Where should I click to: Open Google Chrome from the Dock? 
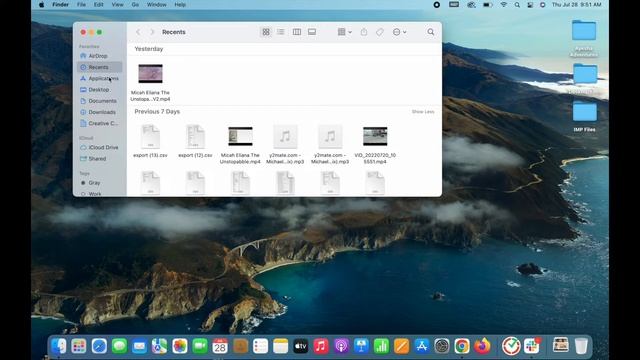pos(462,346)
